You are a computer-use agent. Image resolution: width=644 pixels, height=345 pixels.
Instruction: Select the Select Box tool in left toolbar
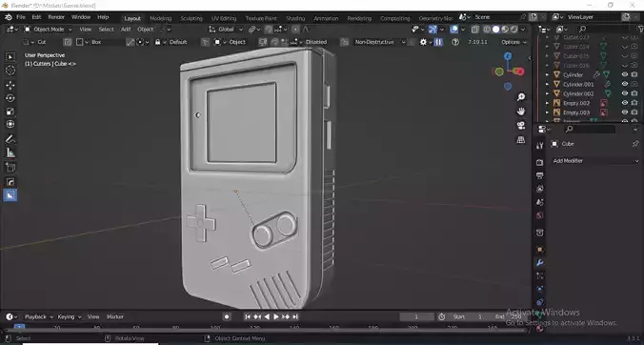(10, 57)
